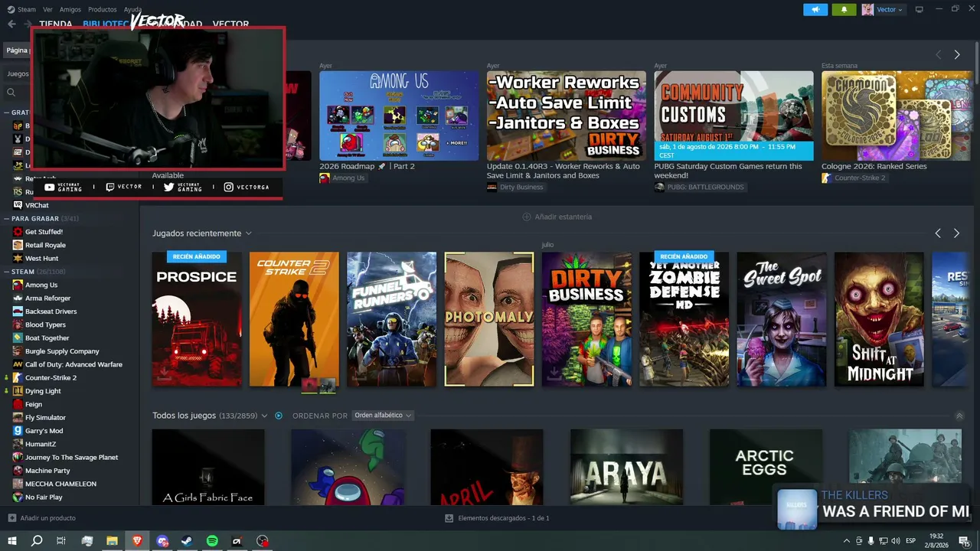The width and height of the screenshot is (980, 551).
Task: Collapse all games shelf with double chevron
Action: (959, 416)
